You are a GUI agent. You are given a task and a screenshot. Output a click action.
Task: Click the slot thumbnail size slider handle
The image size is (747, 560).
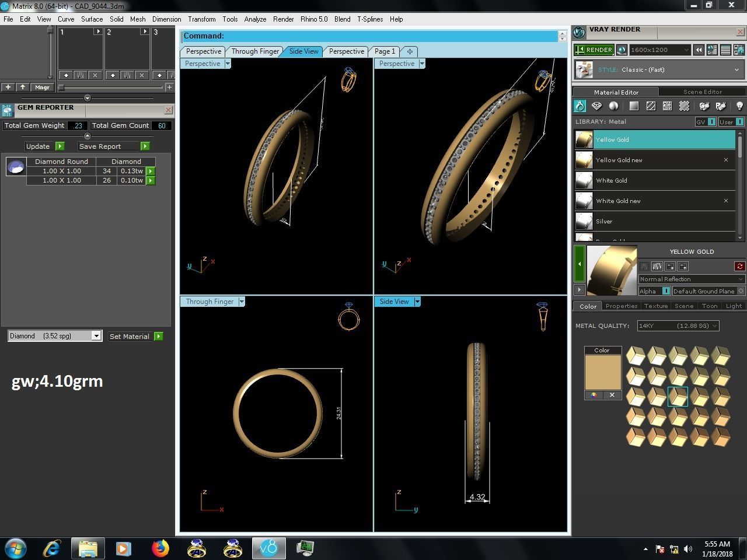tap(61, 87)
